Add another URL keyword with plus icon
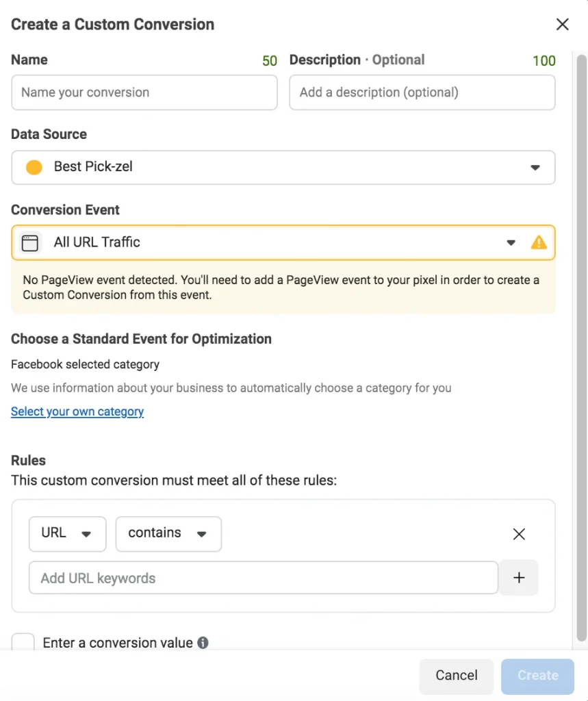Viewport: 588px width, 701px height. (x=519, y=578)
